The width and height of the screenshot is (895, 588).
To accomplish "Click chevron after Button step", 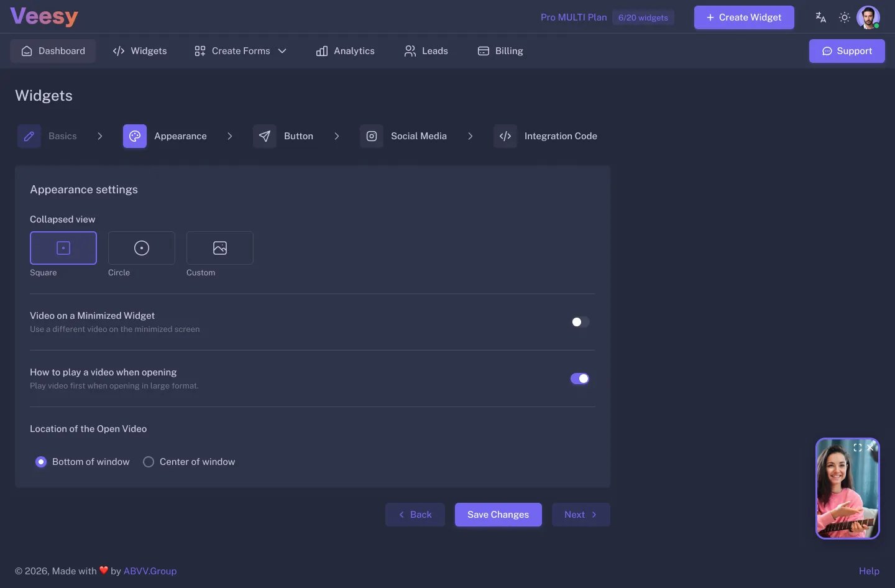I will point(337,136).
